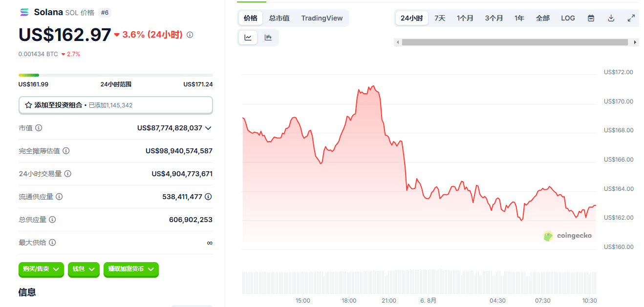Click the Solana logo icon
This screenshot has height=307, width=644.
coord(24,12)
